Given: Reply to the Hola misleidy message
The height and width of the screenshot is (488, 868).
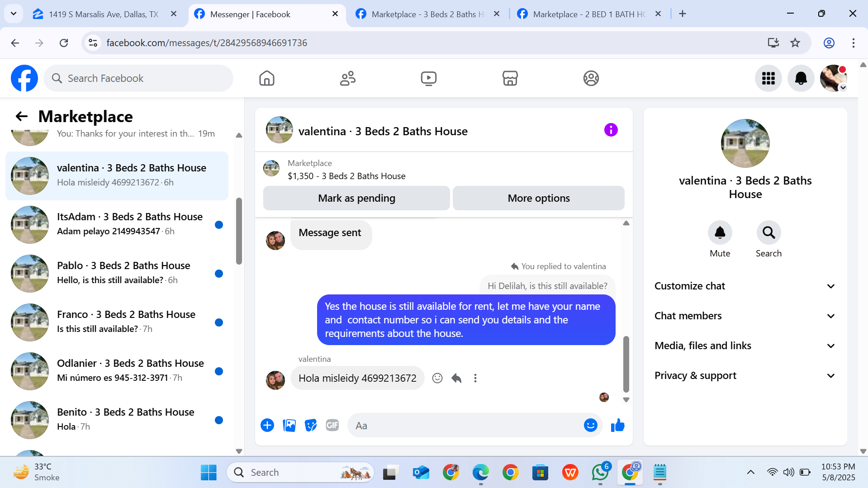Looking at the screenshot, I should [x=456, y=378].
